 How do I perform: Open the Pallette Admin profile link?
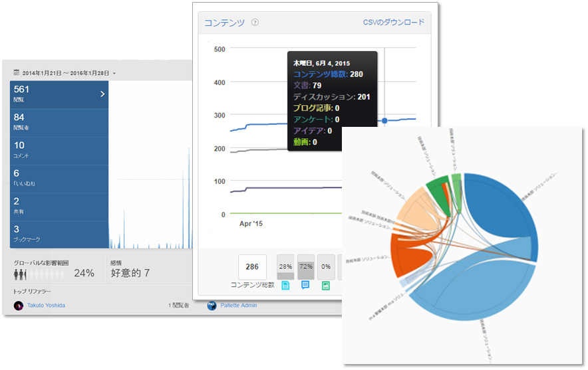point(239,306)
